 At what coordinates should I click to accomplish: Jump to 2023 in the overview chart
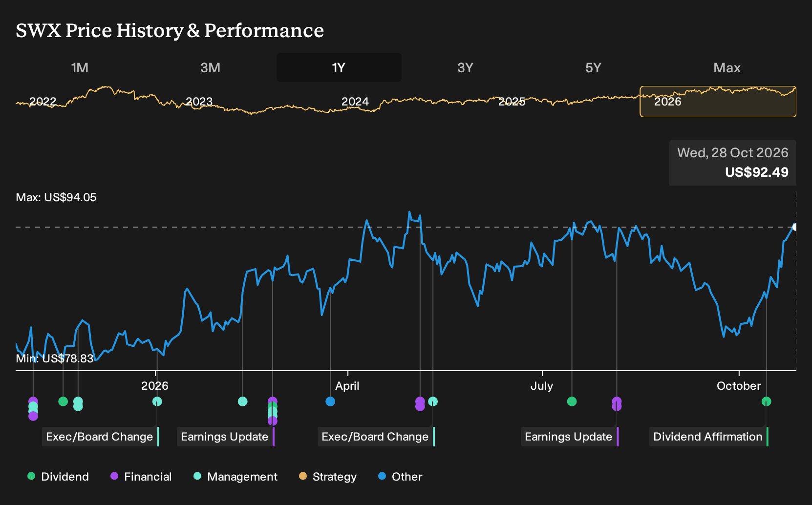pos(199,102)
